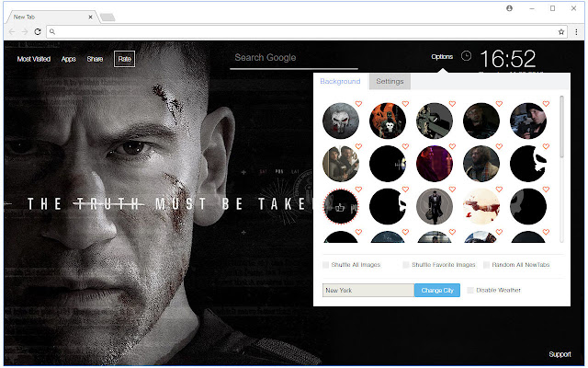The width and height of the screenshot is (588, 368).
Task: Open the Share menu
Action: [x=95, y=59]
